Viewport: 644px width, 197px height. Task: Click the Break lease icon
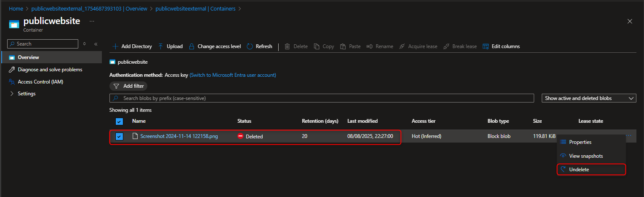446,46
